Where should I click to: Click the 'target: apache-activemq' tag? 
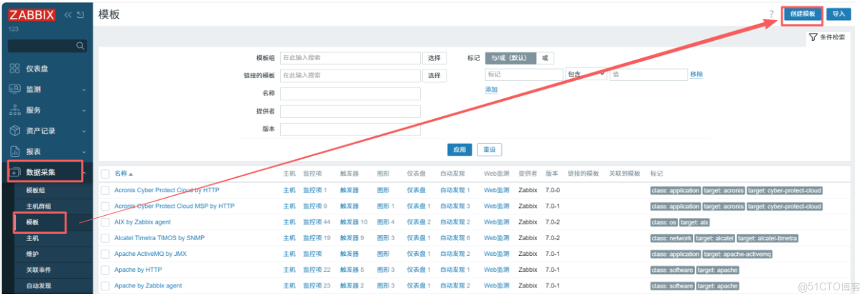737,254
